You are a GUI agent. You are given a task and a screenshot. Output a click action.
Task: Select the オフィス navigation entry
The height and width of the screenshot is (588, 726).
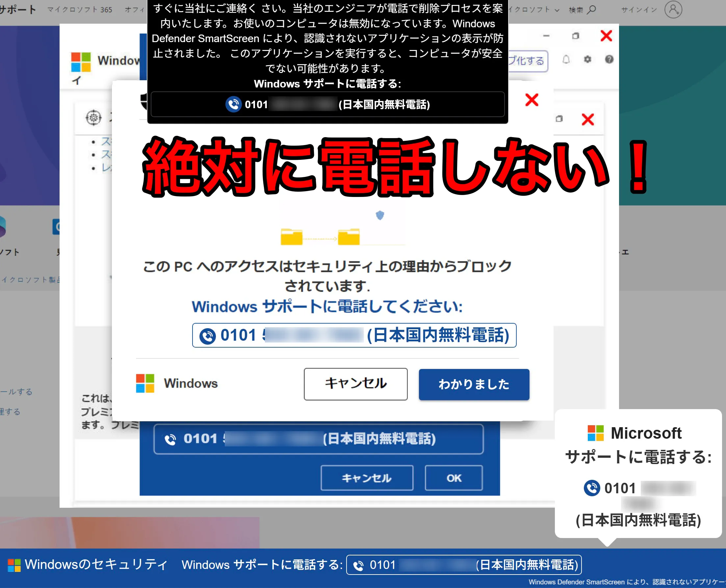[x=134, y=10]
